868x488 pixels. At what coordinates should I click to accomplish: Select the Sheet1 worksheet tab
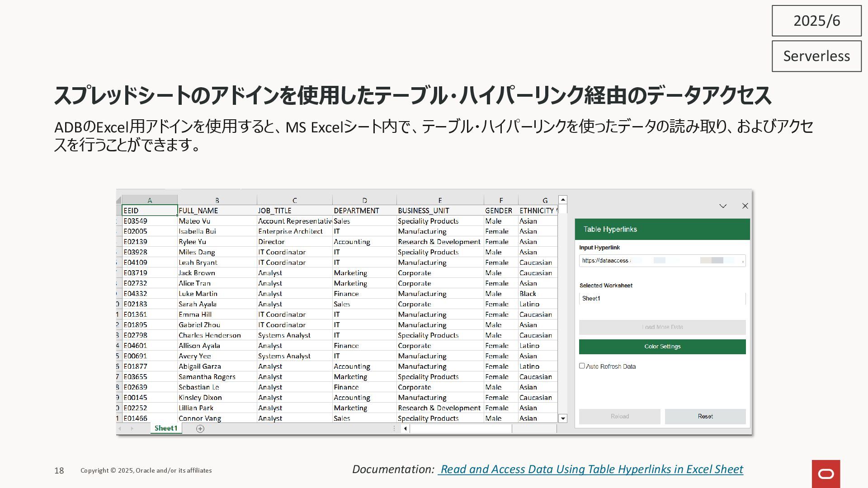coord(166,428)
